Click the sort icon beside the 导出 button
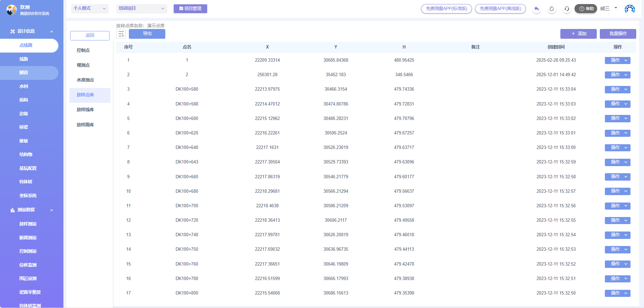644x308 pixels. (x=121, y=34)
